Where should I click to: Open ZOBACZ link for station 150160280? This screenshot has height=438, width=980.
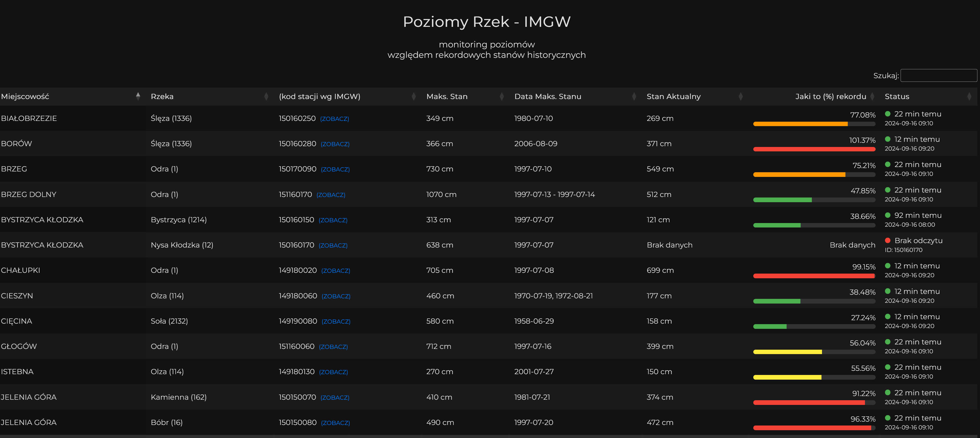click(335, 144)
